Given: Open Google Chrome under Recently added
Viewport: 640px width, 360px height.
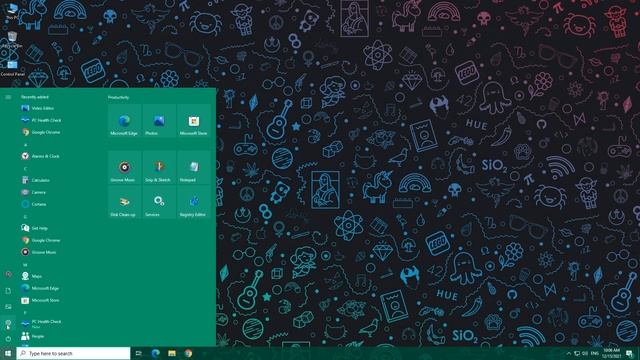Looking at the screenshot, I should point(59,132).
